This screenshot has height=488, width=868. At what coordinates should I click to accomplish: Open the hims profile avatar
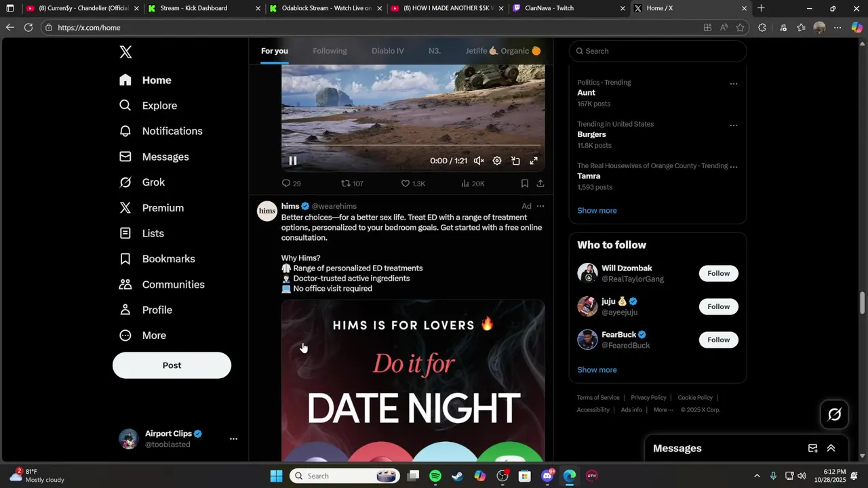267,211
